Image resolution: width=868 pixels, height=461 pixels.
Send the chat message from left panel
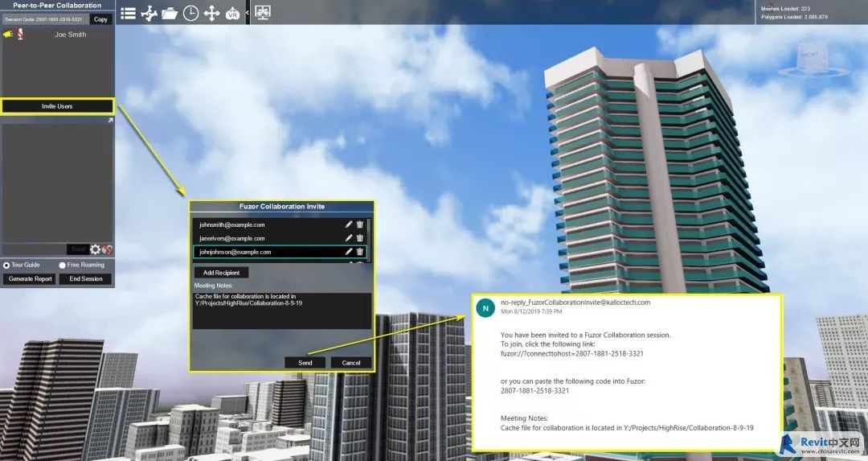tap(78, 249)
